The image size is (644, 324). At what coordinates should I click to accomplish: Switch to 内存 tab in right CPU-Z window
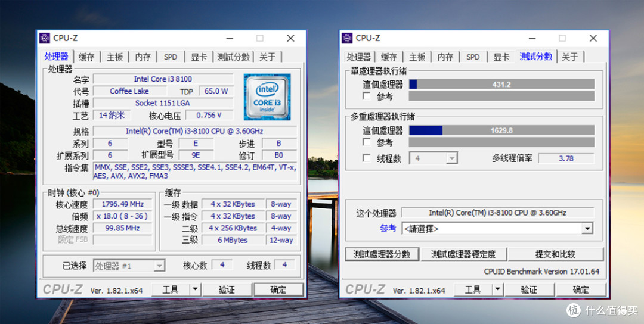(x=445, y=57)
